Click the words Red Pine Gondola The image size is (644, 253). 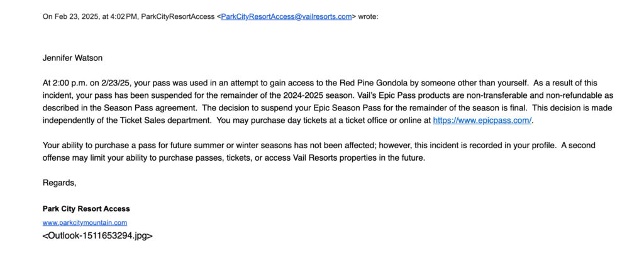(x=371, y=83)
